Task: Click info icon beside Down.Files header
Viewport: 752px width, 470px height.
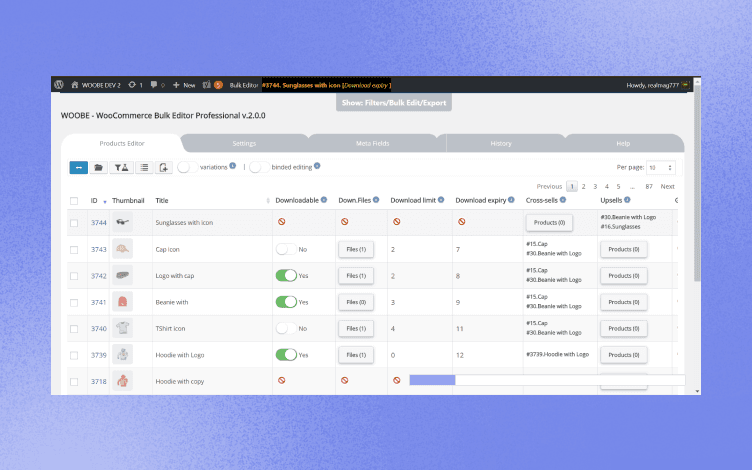Action: (376, 200)
